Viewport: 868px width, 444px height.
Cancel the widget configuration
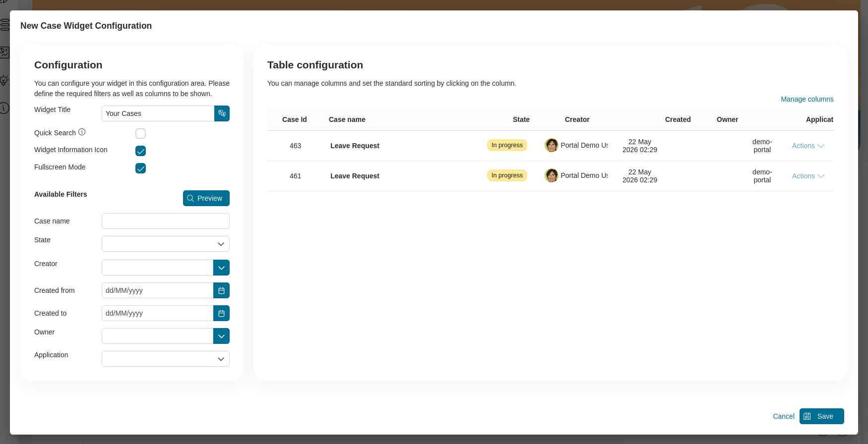point(784,416)
